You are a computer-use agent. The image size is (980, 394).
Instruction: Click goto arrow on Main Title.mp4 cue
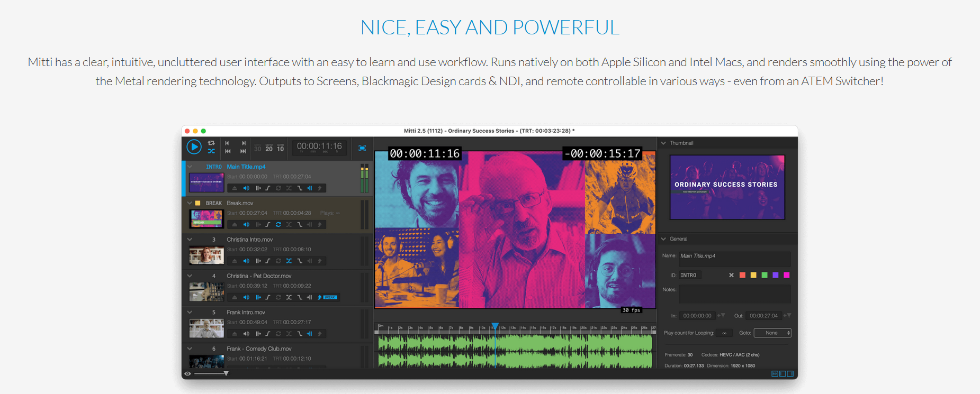320,188
